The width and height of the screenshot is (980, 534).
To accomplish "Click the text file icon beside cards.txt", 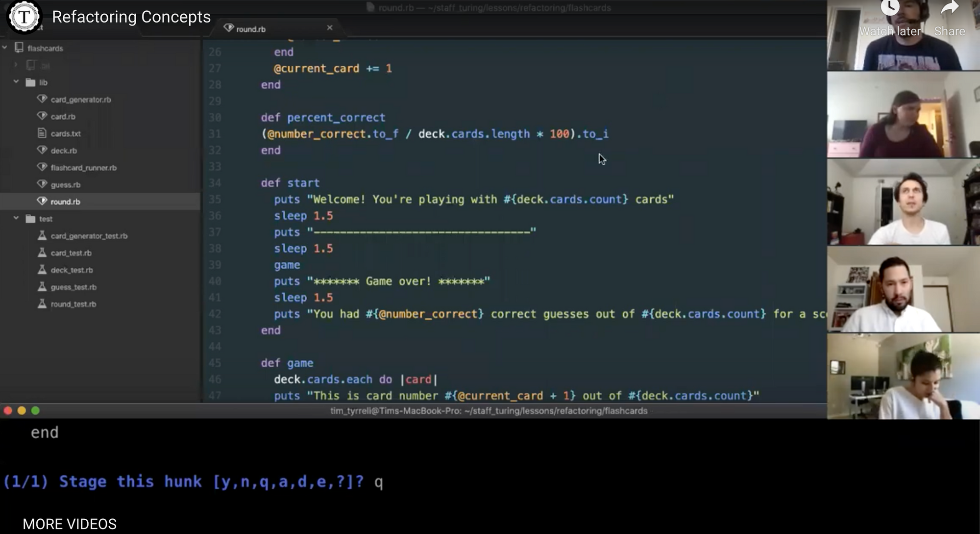I will coord(42,133).
